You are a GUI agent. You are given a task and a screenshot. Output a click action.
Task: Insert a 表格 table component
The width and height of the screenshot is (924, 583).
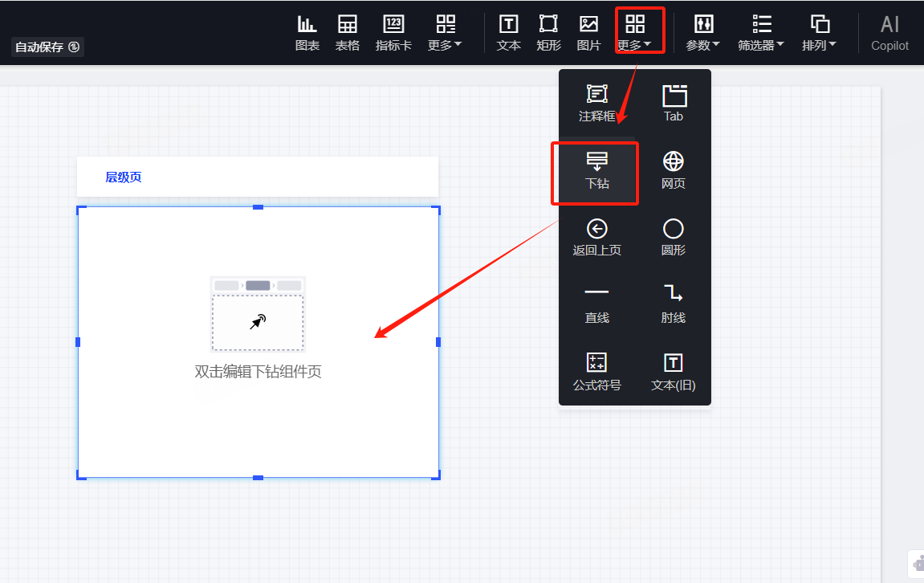(347, 31)
